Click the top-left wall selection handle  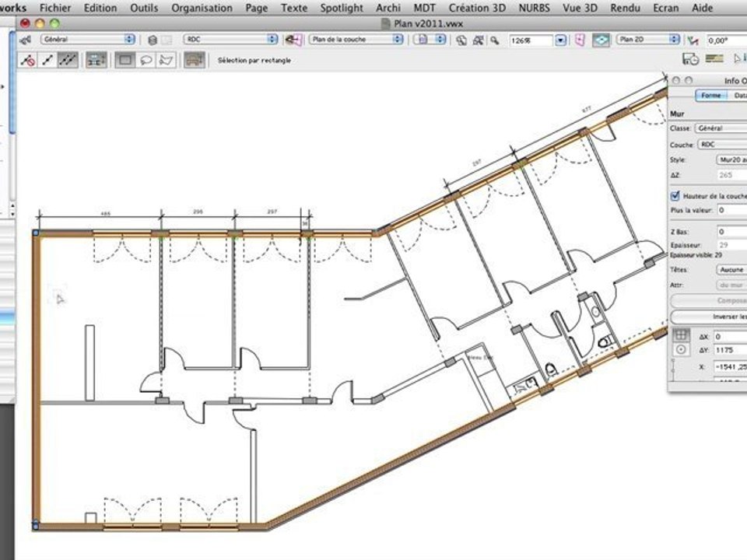point(36,233)
